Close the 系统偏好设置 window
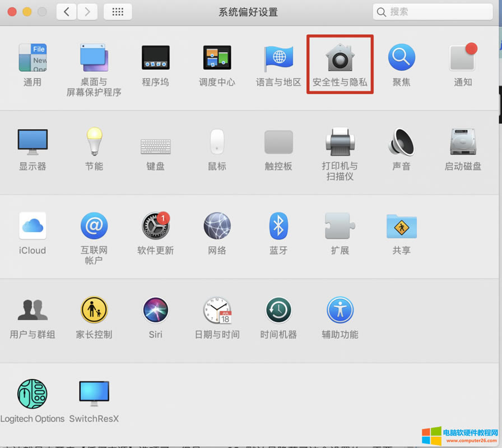This screenshot has width=502, height=448. [12, 12]
